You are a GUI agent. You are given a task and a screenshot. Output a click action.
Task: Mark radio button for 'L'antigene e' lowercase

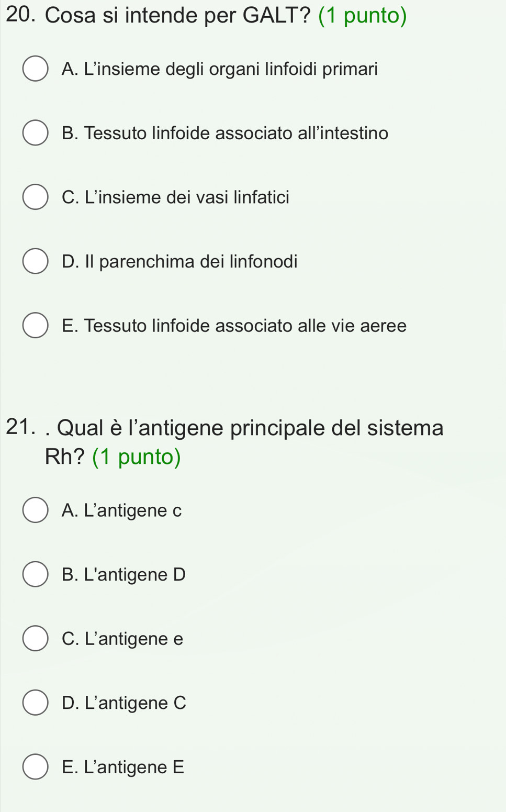click(x=35, y=639)
